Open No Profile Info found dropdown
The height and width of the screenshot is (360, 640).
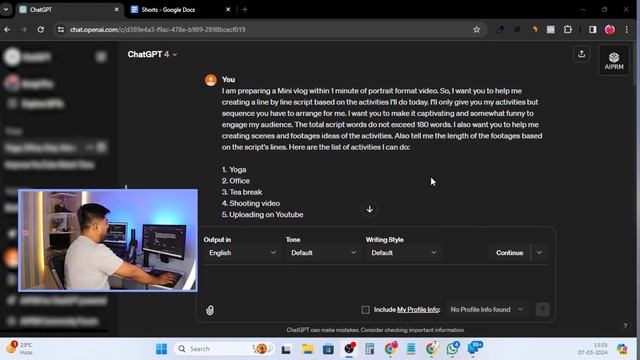[487, 309]
